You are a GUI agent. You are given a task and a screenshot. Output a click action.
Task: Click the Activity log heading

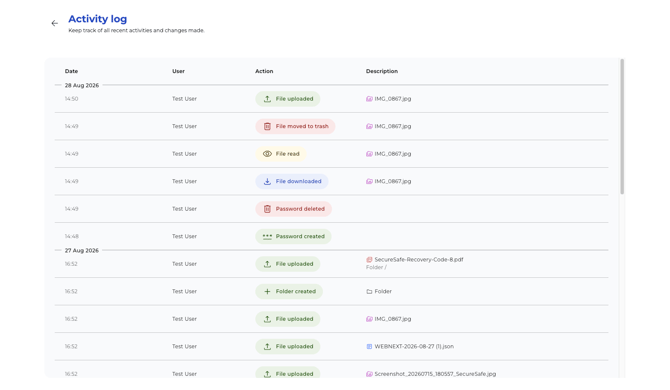pos(97,19)
